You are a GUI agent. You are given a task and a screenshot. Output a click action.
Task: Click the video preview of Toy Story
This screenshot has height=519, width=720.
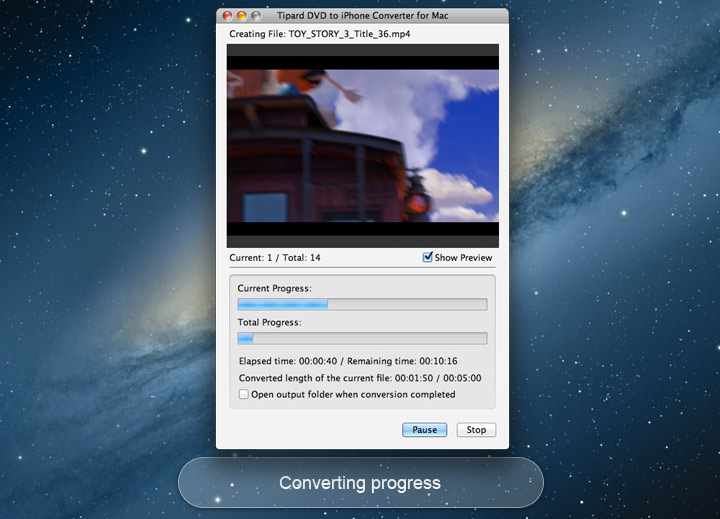click(x=363, y=146)
